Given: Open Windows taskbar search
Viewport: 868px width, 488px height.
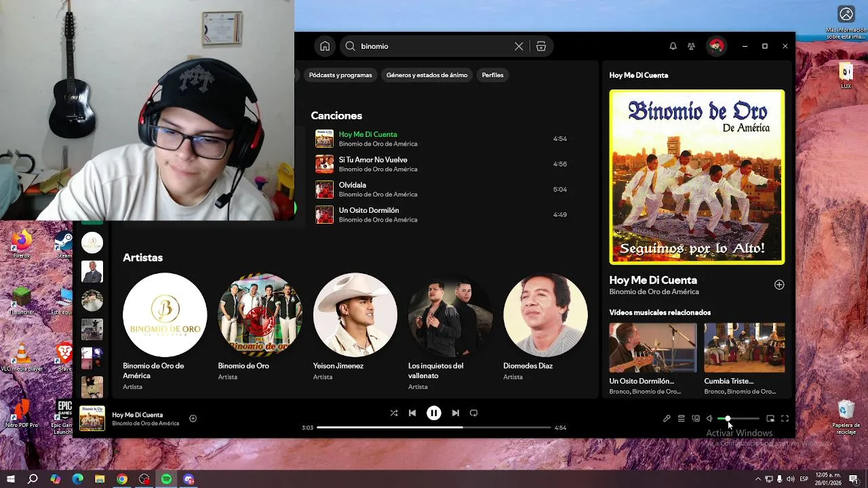Looking at the screenshot, I should 33,479.
